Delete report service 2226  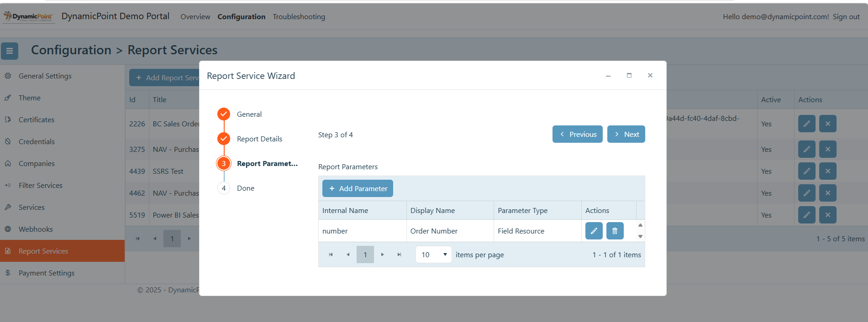pos(828,124)
